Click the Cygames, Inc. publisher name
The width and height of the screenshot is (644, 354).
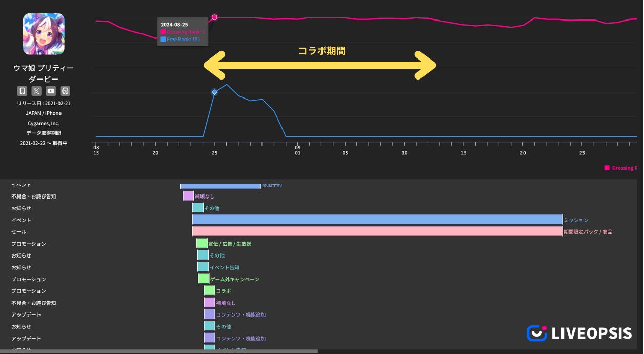[x=44, y=123]
